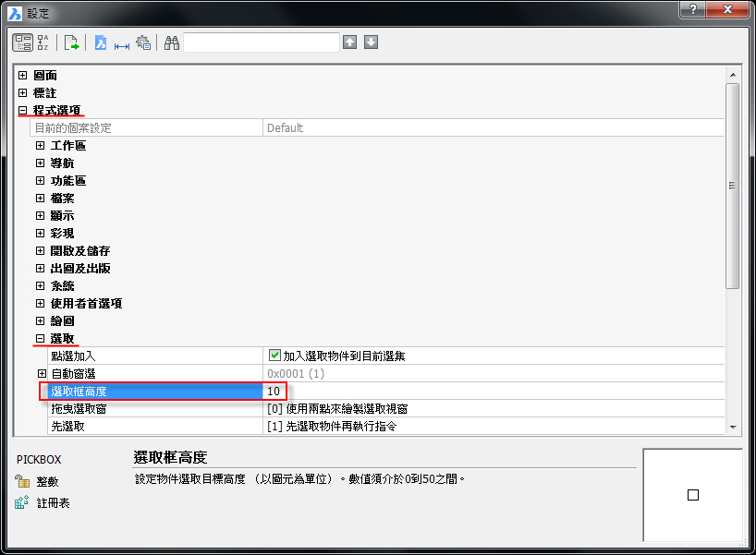Click scrollbar down arrow in settings list
Image resolution: width=756 pixels, height=555 pixels.
733,428
